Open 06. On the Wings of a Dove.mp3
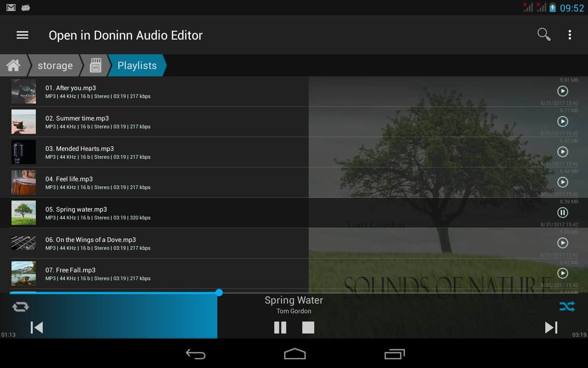The image size is (588, 368). [90, 240]
